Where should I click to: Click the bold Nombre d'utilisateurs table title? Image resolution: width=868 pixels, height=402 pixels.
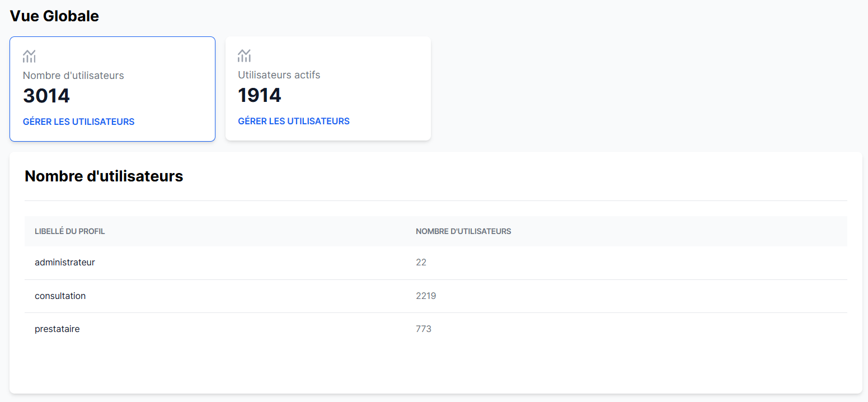[104, 176]
